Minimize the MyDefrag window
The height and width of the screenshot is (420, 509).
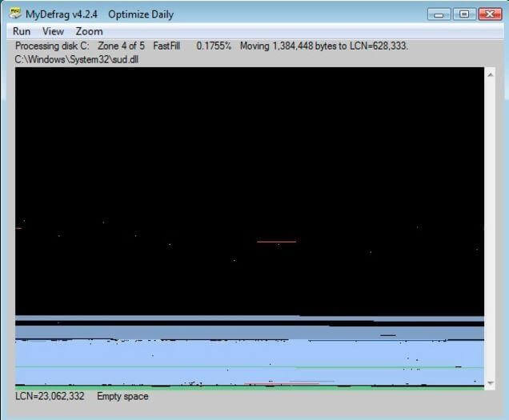point(439,14)
